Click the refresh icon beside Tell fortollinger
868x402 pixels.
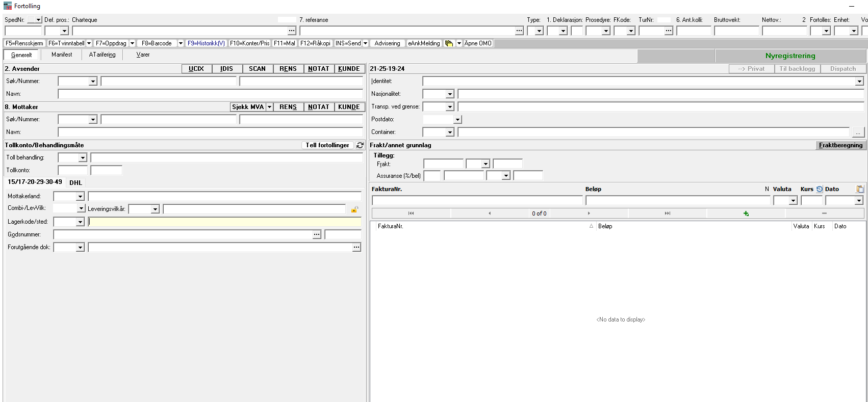click(x=360, y=145)
